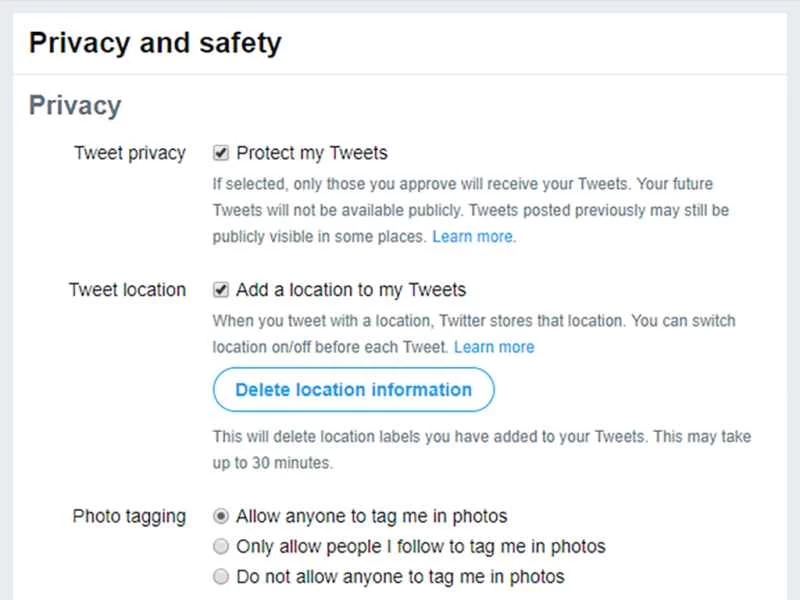
Task: Select Do not allow anyone to tag me
Action: click(x=219, y=577)
